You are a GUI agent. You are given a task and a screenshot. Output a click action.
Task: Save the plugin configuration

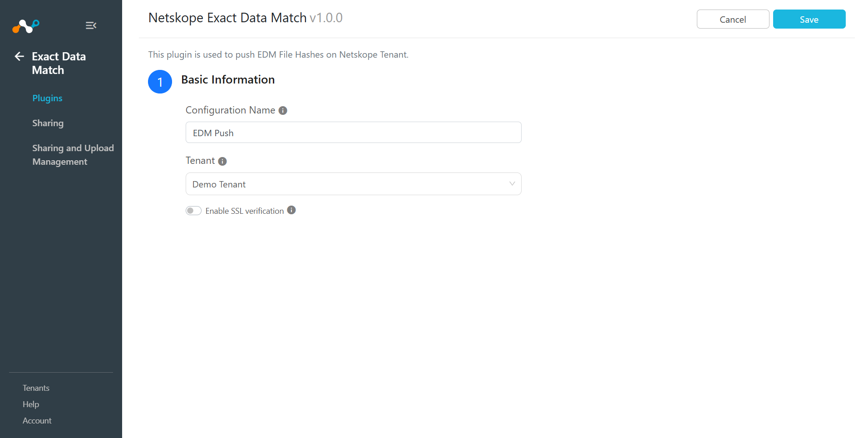pyautogui.click(x=809, y=19)
